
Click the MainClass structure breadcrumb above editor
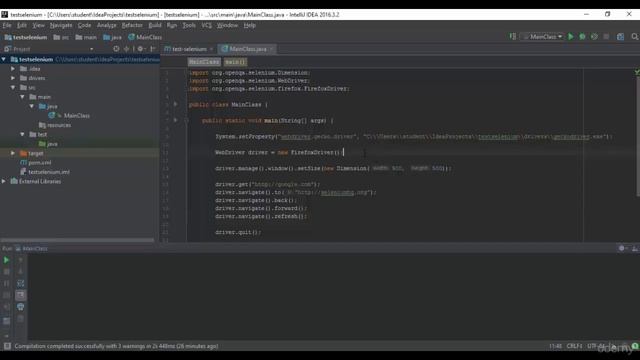tap(204, 62)
